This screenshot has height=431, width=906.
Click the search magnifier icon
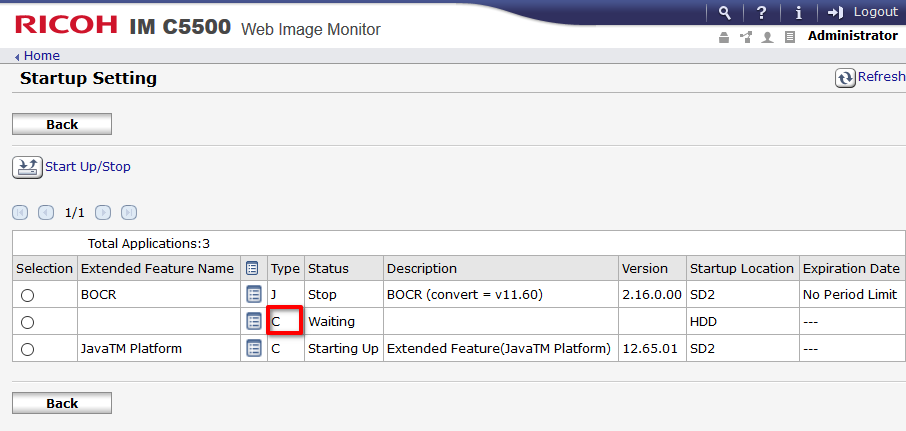[x=725, y=12]
